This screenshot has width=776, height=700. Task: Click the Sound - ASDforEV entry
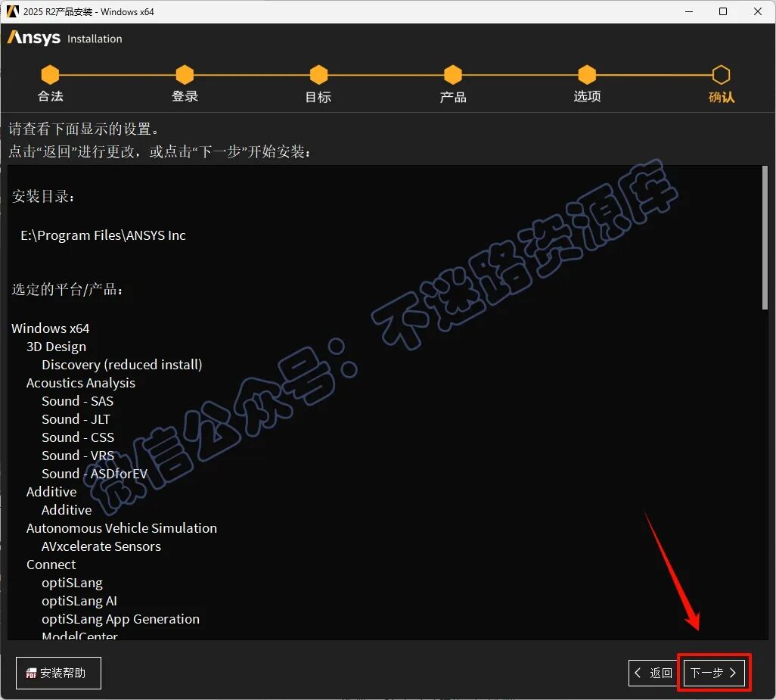pos(95,474)
